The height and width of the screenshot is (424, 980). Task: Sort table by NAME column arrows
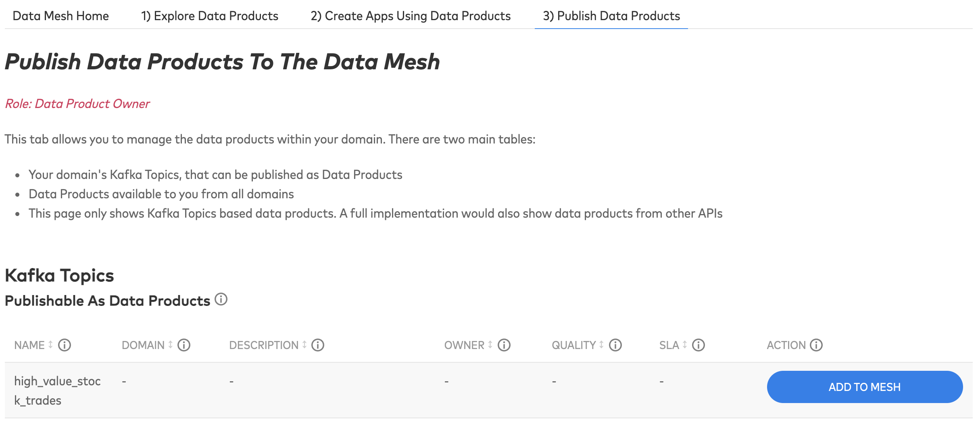tap(50, 345)
